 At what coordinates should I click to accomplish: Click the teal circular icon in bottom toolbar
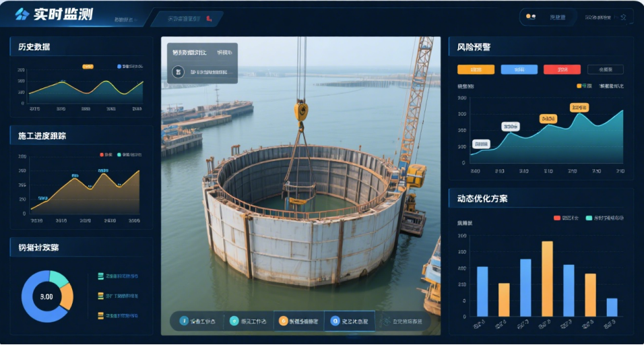pyautogui.click(x=234, y=321)
